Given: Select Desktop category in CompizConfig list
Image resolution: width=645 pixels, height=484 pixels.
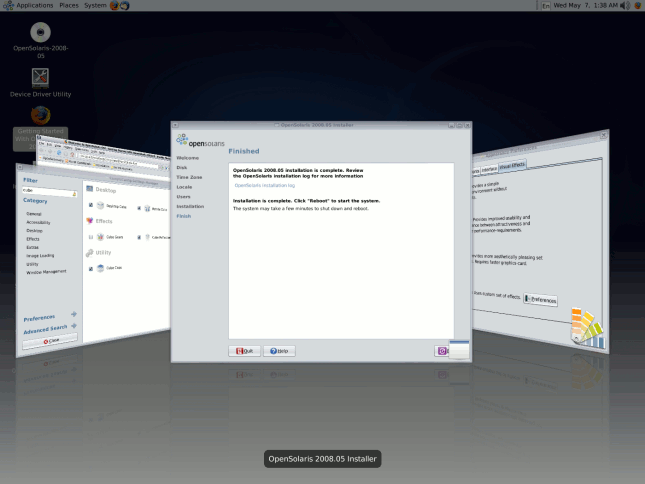Looking at the screenshot, I should [x=35, y=231].
